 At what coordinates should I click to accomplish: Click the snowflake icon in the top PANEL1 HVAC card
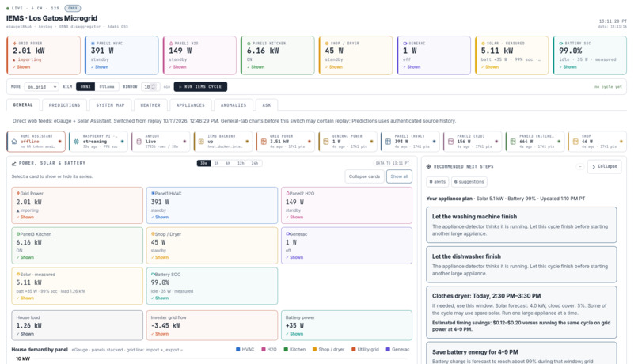[x=93, y=43]
